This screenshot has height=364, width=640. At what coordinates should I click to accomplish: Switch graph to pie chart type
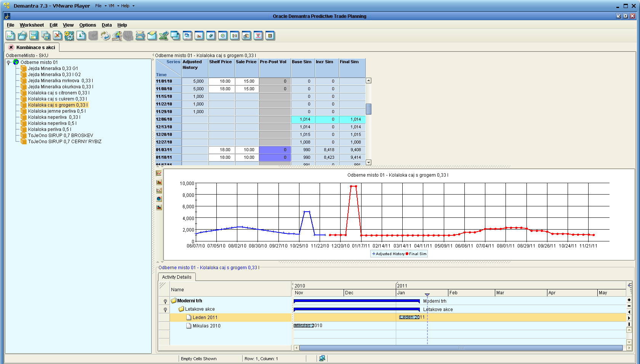point(159,199)
